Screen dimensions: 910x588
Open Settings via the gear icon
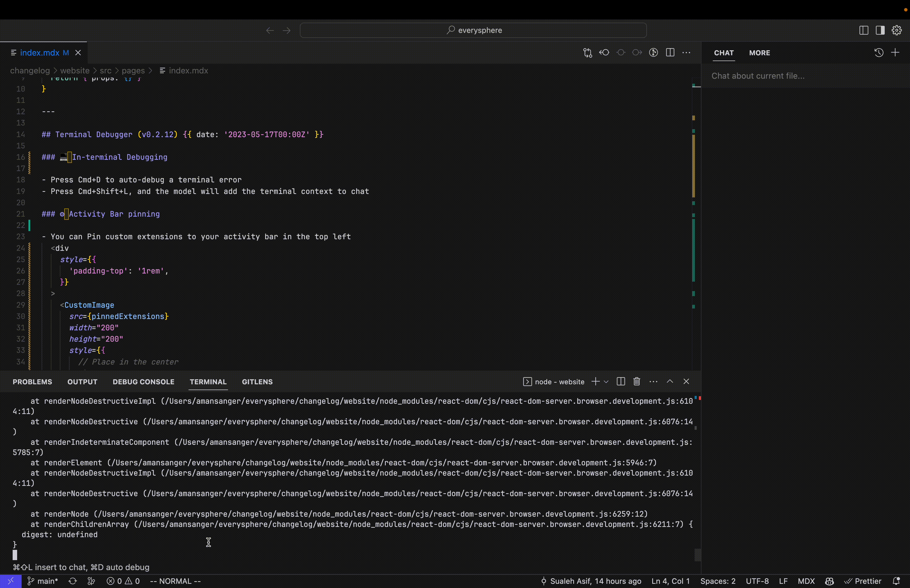[x=897, y=30]
